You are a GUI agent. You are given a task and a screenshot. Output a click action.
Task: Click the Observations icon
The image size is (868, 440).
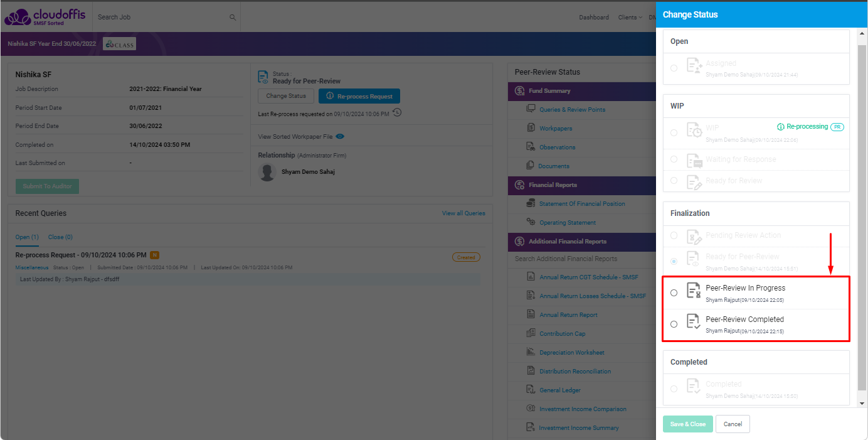[531, 147]
